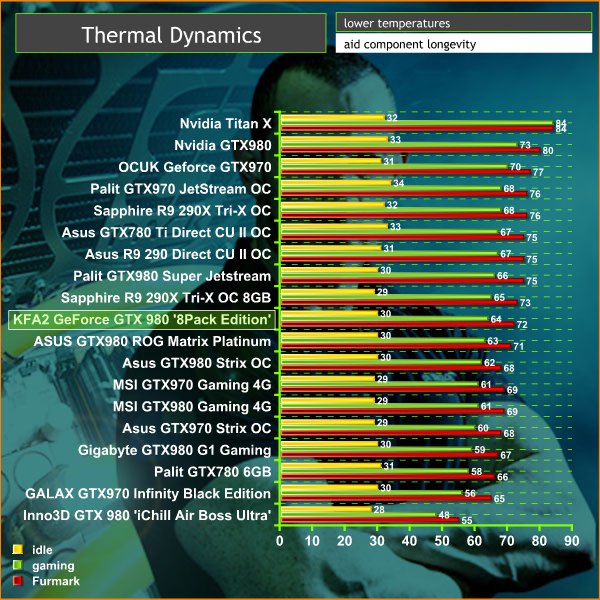
Task: Click gaming value 48 for Inno3D iChill
Action: [444, 515]
